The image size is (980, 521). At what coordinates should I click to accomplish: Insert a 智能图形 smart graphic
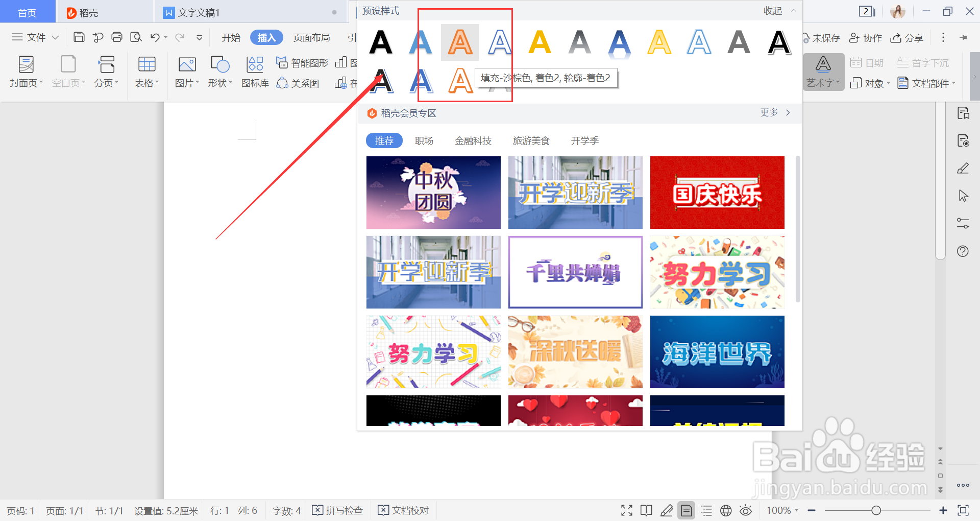click(x=299, y=62)
